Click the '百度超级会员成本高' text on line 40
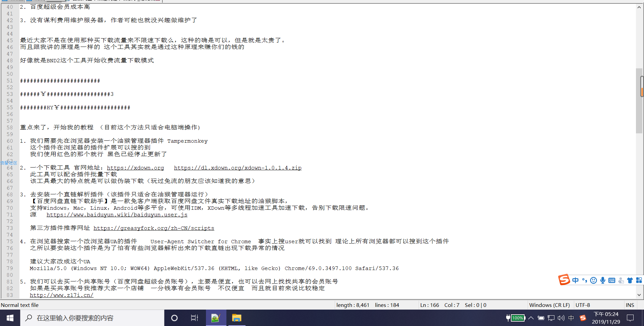The image size is (644, 326). pos(60,7)
